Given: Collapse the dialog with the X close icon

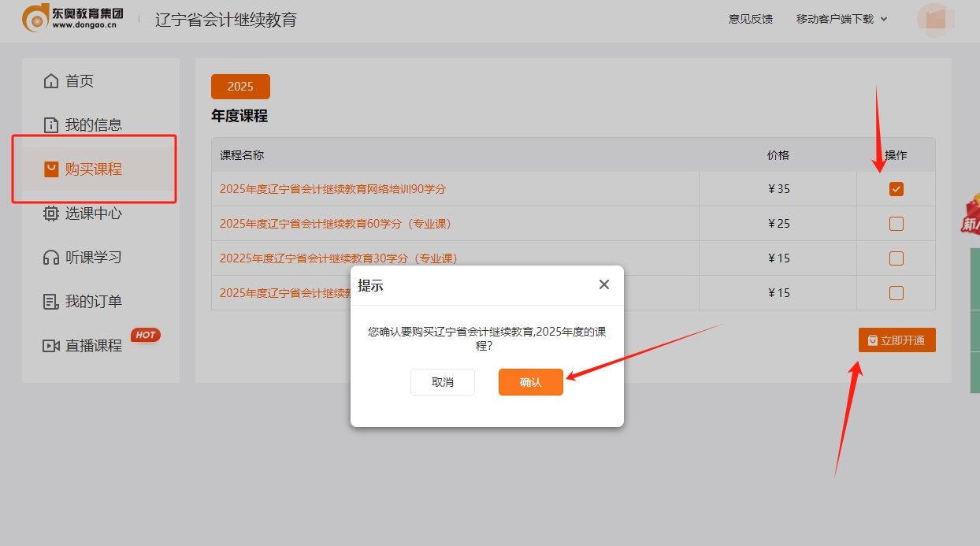Looking at the screenshot, I should (x=603, y=284).
